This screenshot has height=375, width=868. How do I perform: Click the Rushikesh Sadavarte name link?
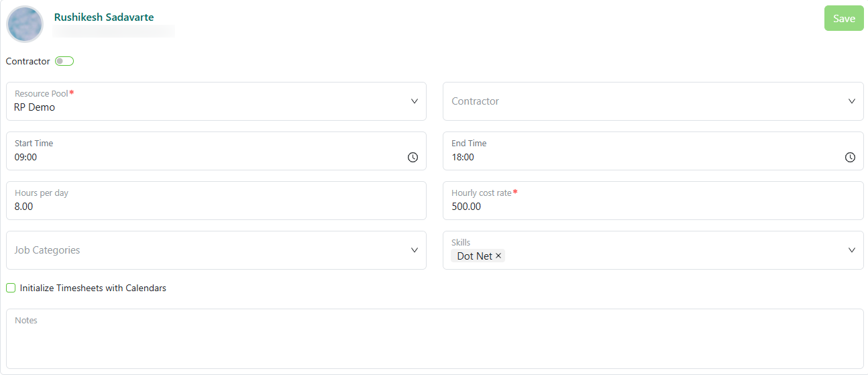pyautogui.click(x=104, y=17)
